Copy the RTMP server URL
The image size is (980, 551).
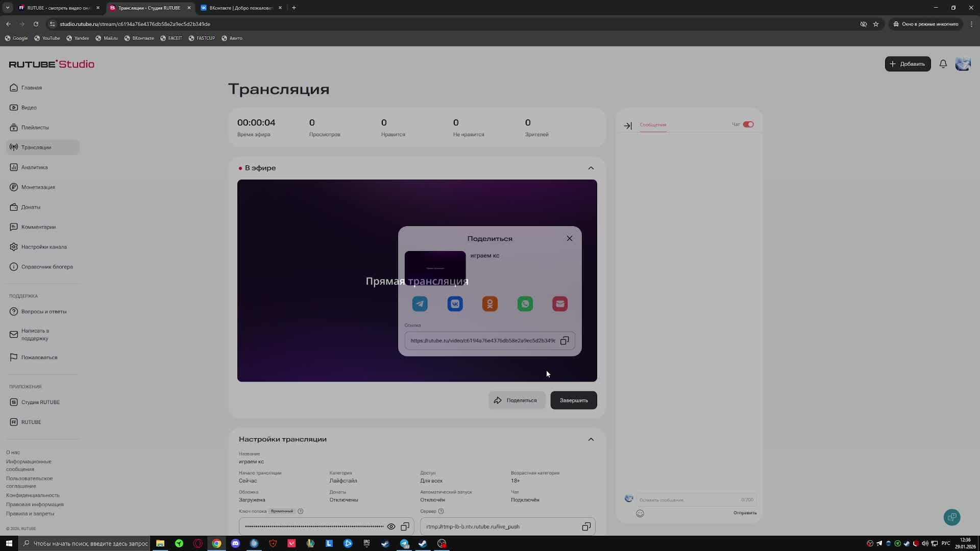pyautogui.click(x=586, y=527)
